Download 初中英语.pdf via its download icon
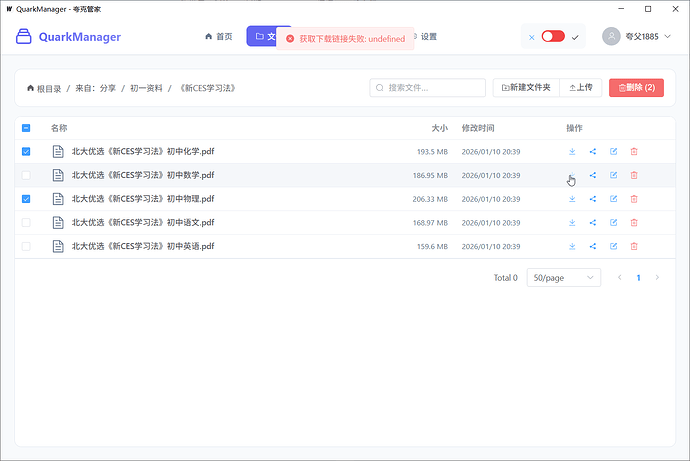Viewport: 690px width, 461px height. (x=572, y=246)
